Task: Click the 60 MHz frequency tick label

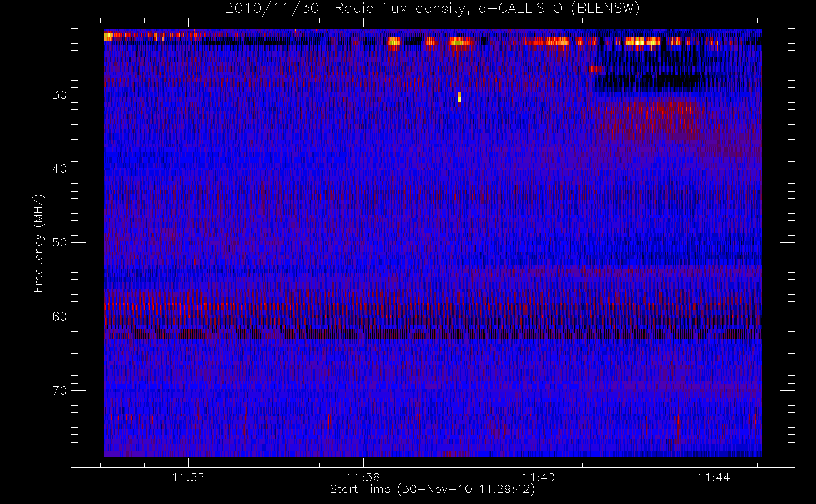Action: (60, 317)
